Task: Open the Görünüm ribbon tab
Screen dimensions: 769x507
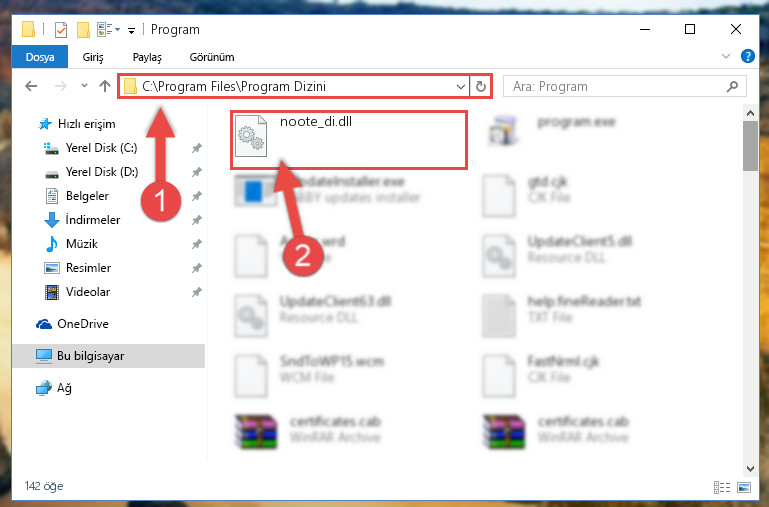Action: [212, 57]
